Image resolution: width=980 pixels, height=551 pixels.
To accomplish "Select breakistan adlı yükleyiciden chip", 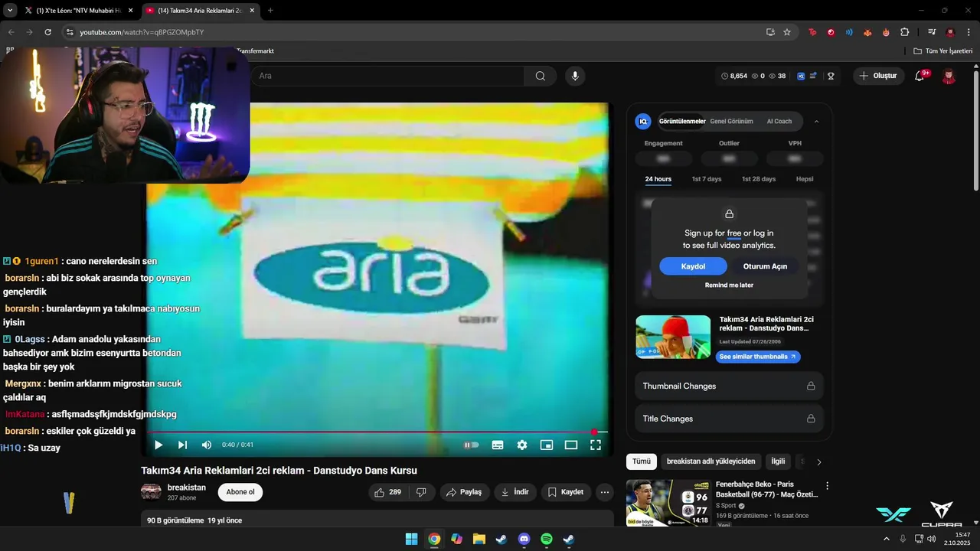I will pyautogui.click(x=710, y=461).
